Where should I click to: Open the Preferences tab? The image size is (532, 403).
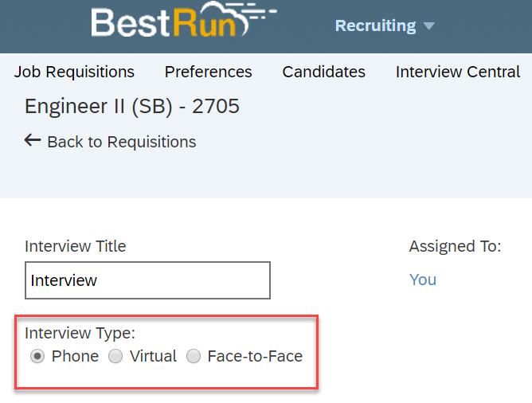[x=209, y=72]
